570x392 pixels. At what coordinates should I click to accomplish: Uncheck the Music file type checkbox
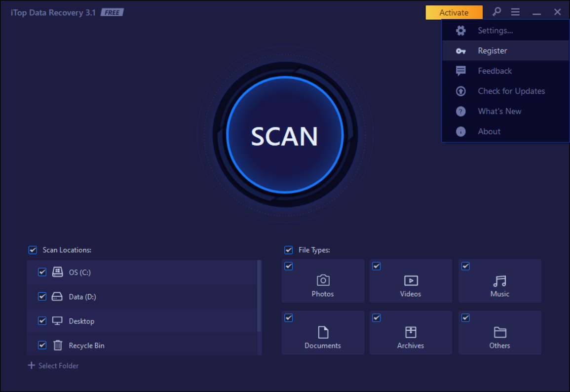465,266
